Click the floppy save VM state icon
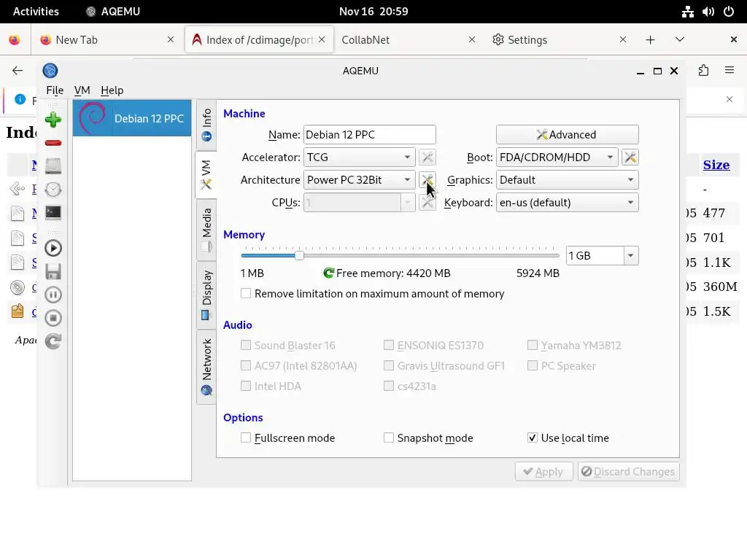 pos(53,271)
